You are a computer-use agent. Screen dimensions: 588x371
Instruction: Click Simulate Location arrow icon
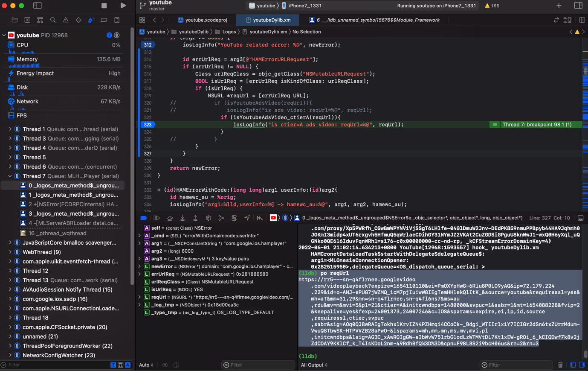(x=247, y=218)
